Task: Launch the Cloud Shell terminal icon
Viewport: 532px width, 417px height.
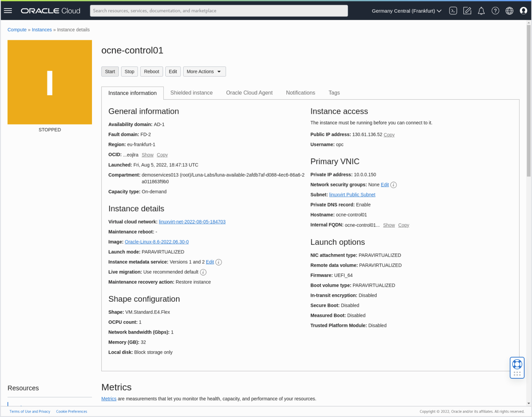Action: coord(453,10)
